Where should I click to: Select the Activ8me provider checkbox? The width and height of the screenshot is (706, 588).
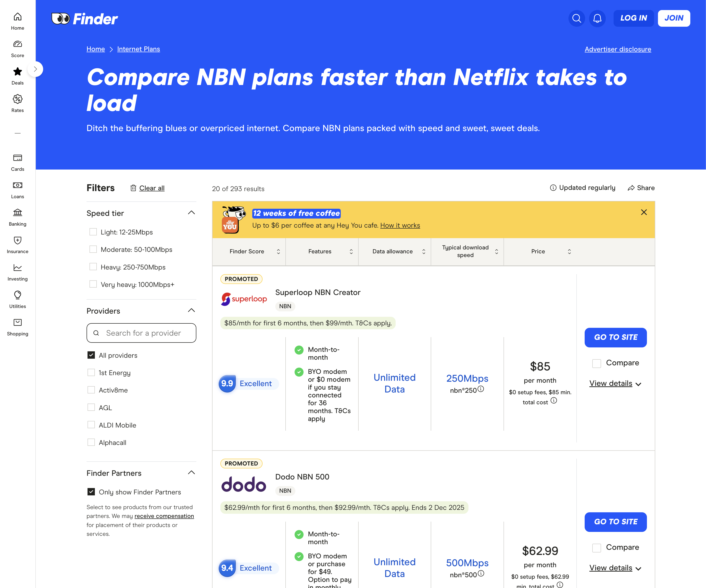[x=91, y=390]
